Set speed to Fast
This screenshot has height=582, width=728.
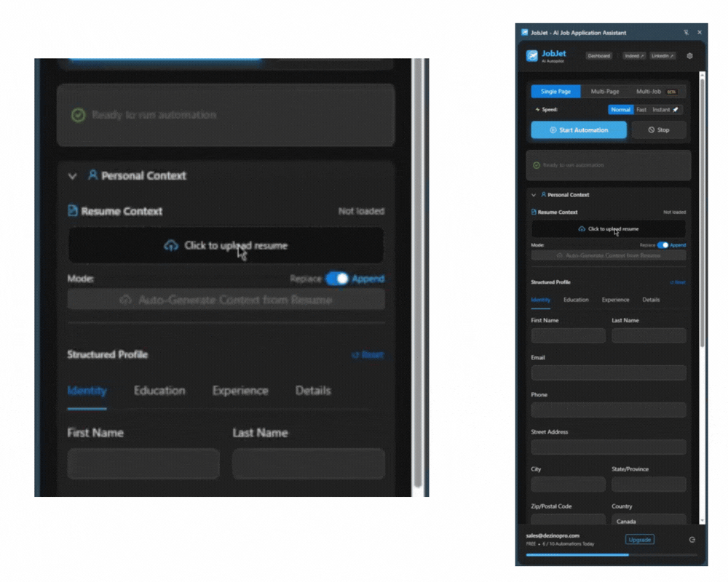[641, 110]
